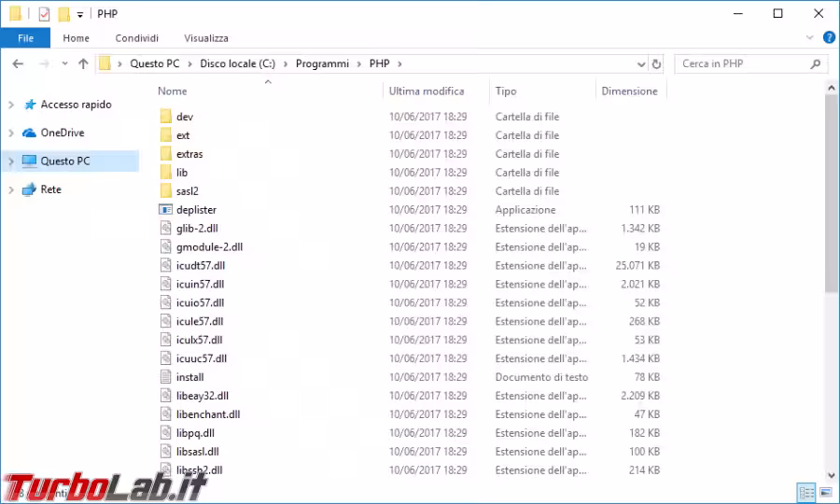The height and width of the screenshot is (504, 840).
Task: Select the sasl2 folder icon
Action: (166, 190)
